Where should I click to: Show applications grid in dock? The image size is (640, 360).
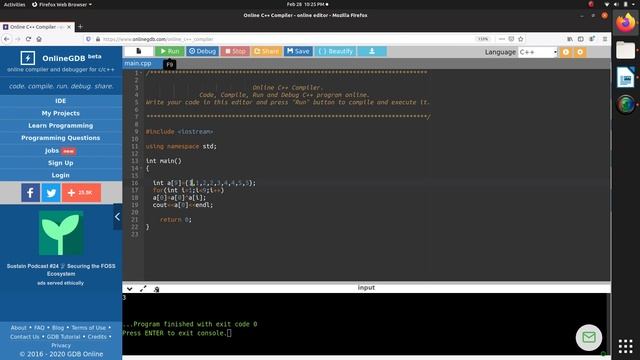pos(625,346)
